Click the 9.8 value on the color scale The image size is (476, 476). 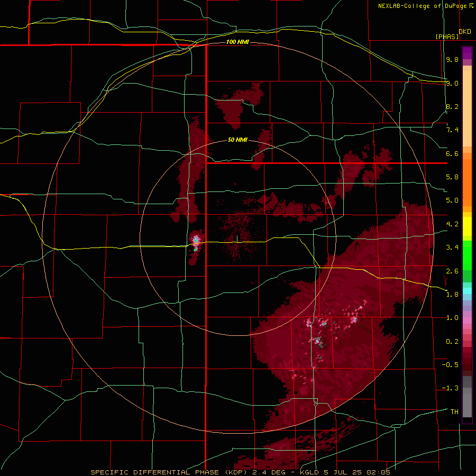tap(452, 59)
